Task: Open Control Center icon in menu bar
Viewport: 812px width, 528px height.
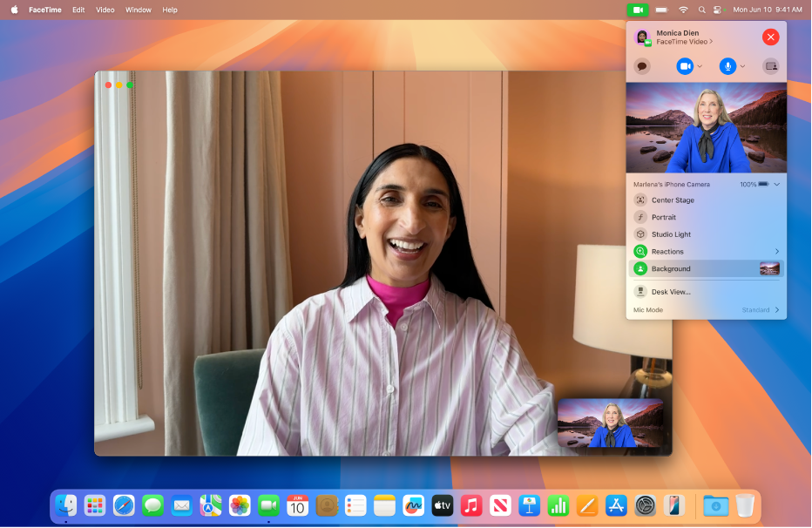Action: point(717,10)
